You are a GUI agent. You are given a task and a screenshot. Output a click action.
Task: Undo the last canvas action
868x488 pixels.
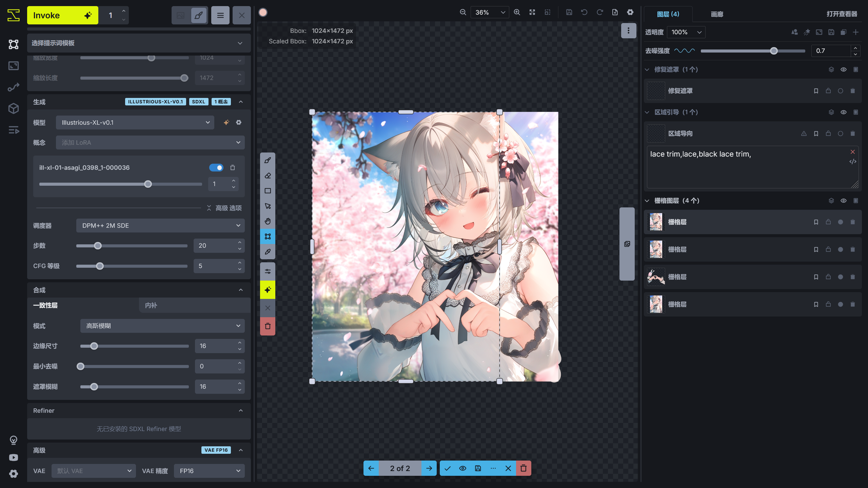584,12
